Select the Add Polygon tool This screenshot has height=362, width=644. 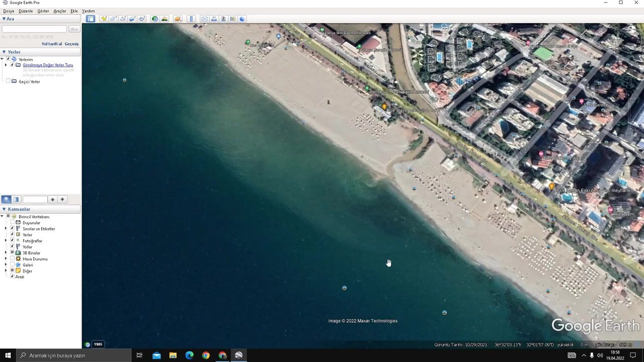tap(113, 19)
